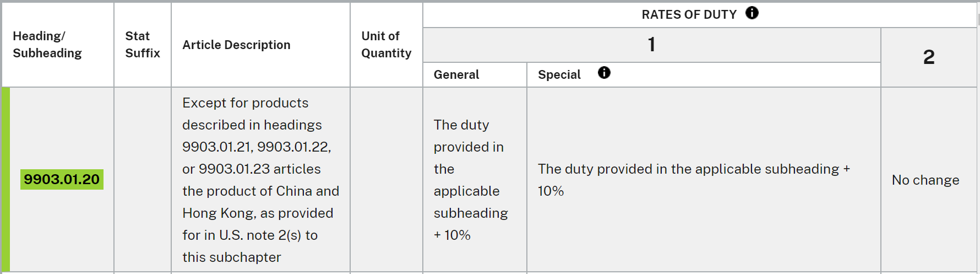The width and height of the screenshot is (980, 274).
Task: Click the RATES OF DUTY header text
Action: pos(689,15)
